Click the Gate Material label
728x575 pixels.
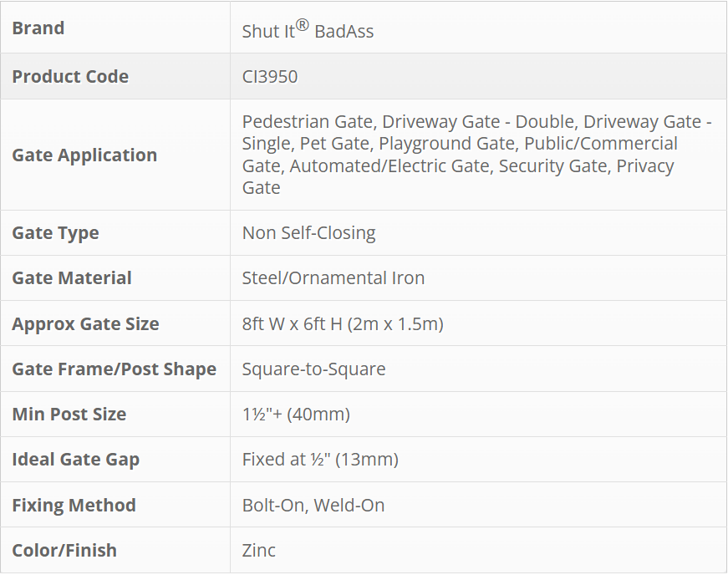[x=72, y=278]
